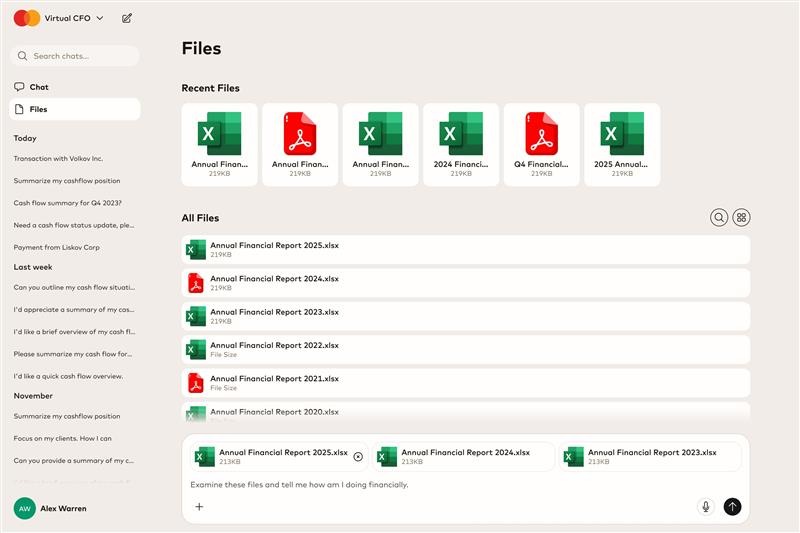Select the attached Annual Financial Report 2023.xlsx chip
This screenshot has height=533, width=800.
(x=650, y=457)
